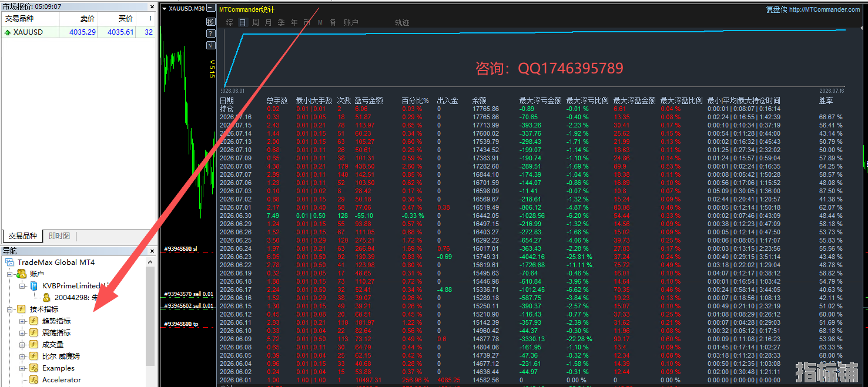The height and width of the screenshot is (387, 868).
Task: Click the 震荡指标 indicator icon
Action: point(34,332)
